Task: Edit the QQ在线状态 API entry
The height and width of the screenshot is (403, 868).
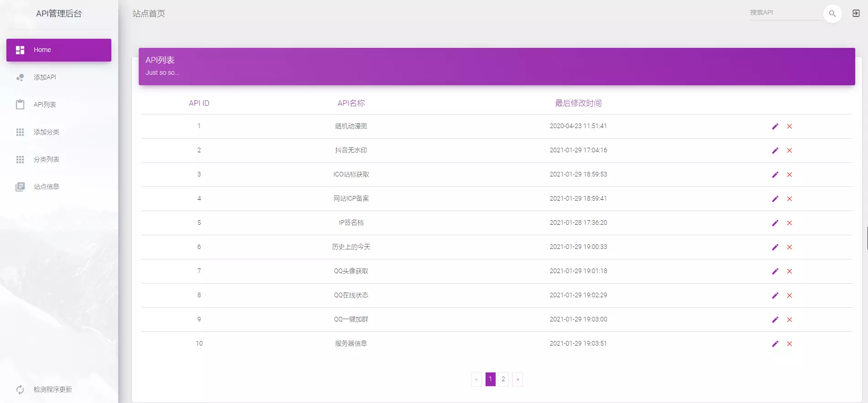Action: [775, 295]
